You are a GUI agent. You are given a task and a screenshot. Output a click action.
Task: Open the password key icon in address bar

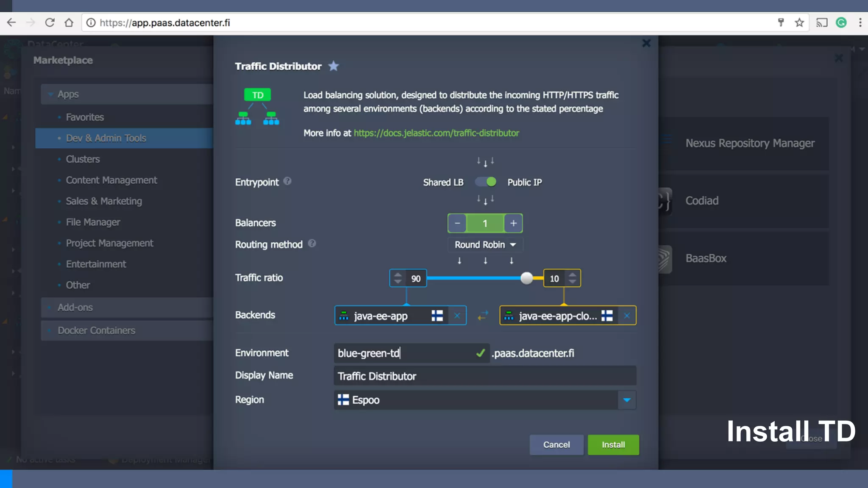(781, 22)
